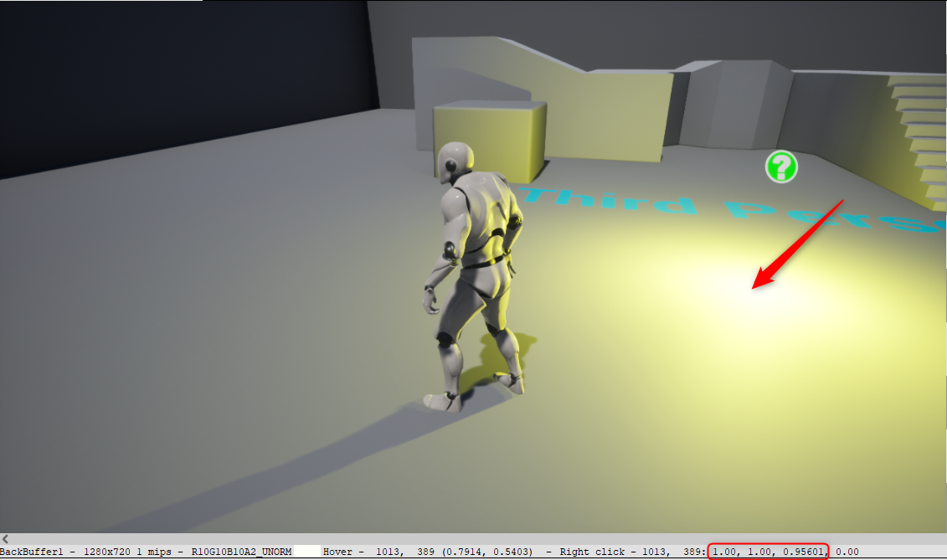Screen dimensions: 947x560
Task: Click the alpha value 0.00 at far right
Action: click(x=846, y=552)
